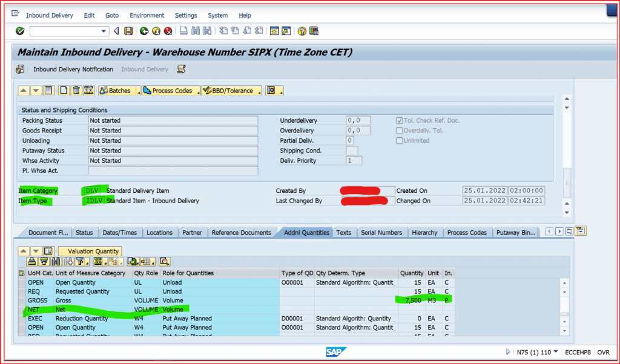Click the ALV print icon in quantities toolbar

tap(32, 261)
